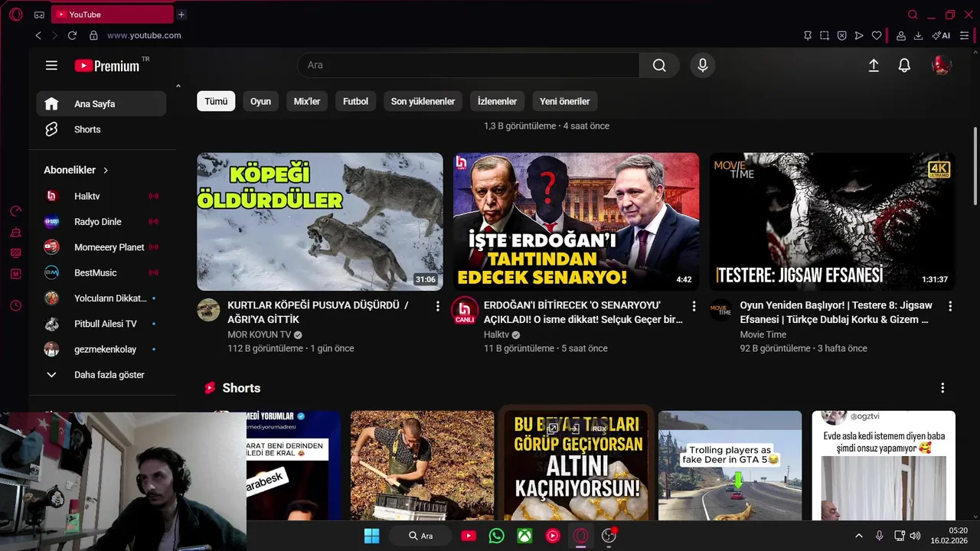This screenshot has height=551, width=980.
Task: Open a new tab with plus button
Action: click(x=181, y=15)
